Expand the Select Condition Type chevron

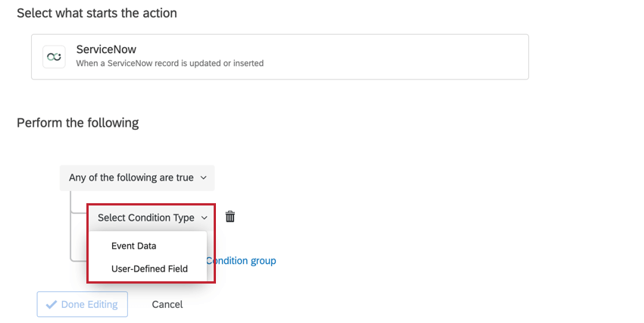tap(205, 218)
